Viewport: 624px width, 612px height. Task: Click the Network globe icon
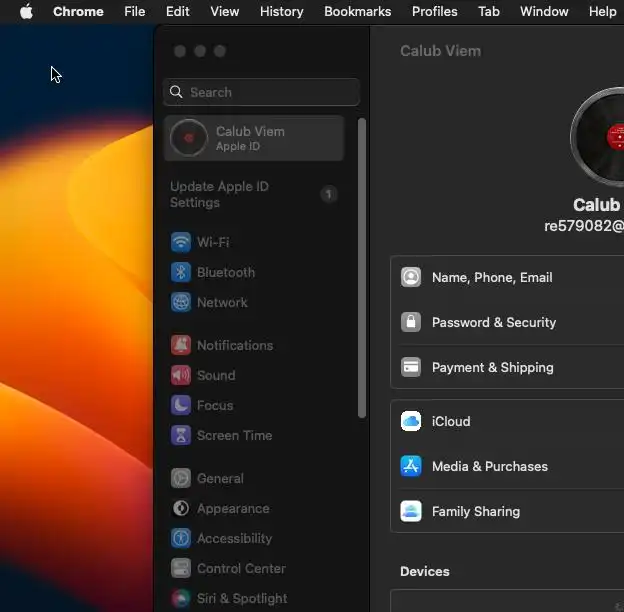(x=181, y=302)
